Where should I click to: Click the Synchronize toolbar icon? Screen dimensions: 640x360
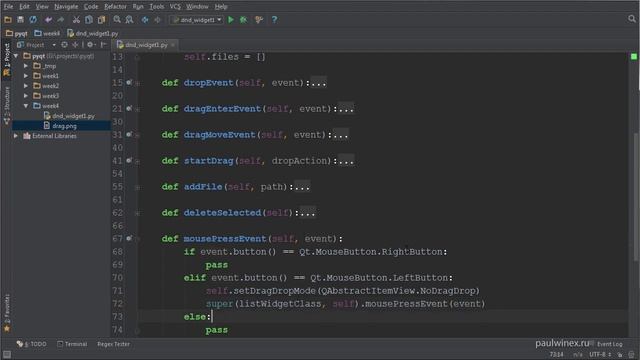point(33,20)
